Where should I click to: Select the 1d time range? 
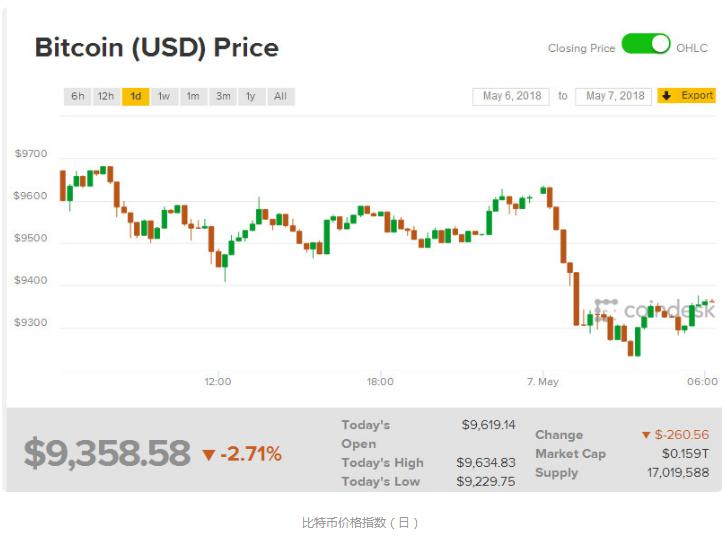[x=135, y=97]
